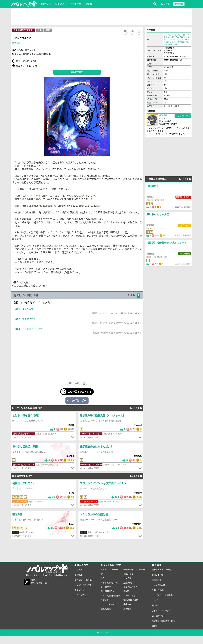Expand the 黒き忌み子の強制覚醒 card details
Viewport: 203px width, 644px height.
140,438
